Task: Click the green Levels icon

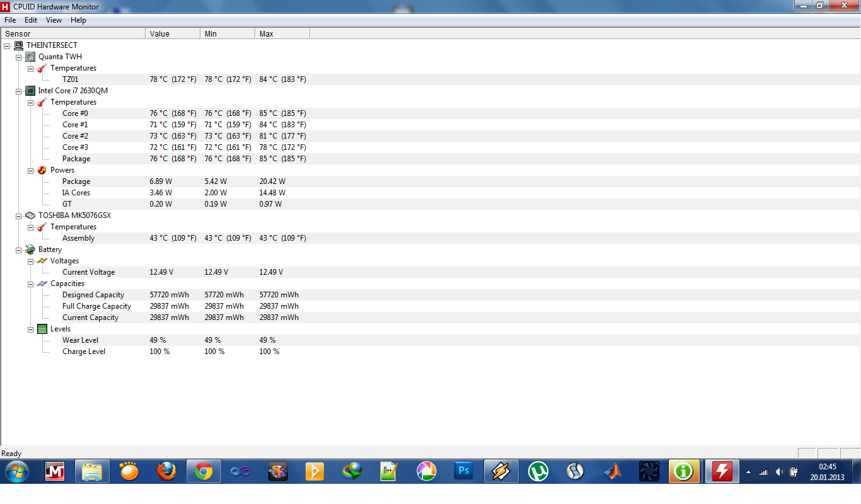Action: point(42,329)
